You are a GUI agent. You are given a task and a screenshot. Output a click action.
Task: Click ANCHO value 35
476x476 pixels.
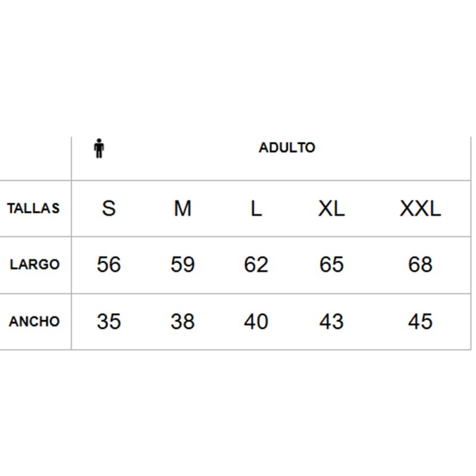click(x=109, y=321)
